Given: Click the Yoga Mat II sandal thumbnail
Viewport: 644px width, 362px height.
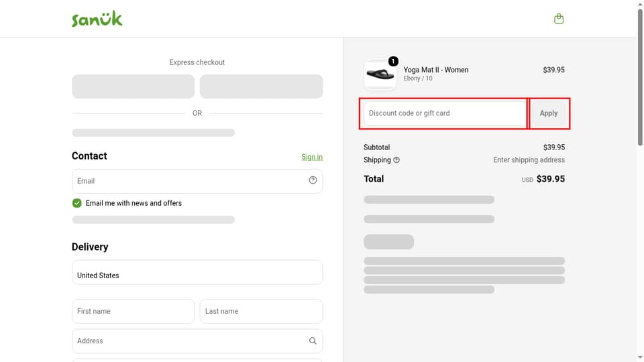Looking at the screenshot, I should [x=380, y=74].
